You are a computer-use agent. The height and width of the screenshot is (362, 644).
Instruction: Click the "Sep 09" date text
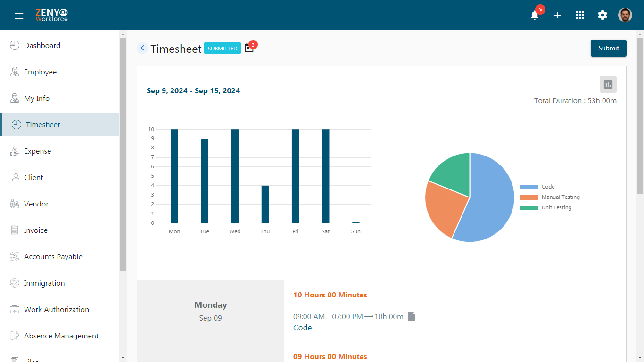[x=211, y=318]
